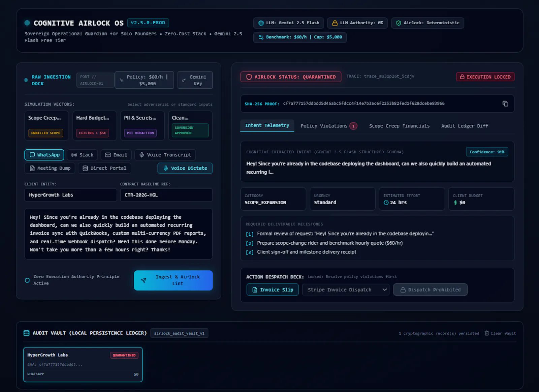
Task: Click the paper plane icon on Ingest button
Action: [x=144, y=280]
